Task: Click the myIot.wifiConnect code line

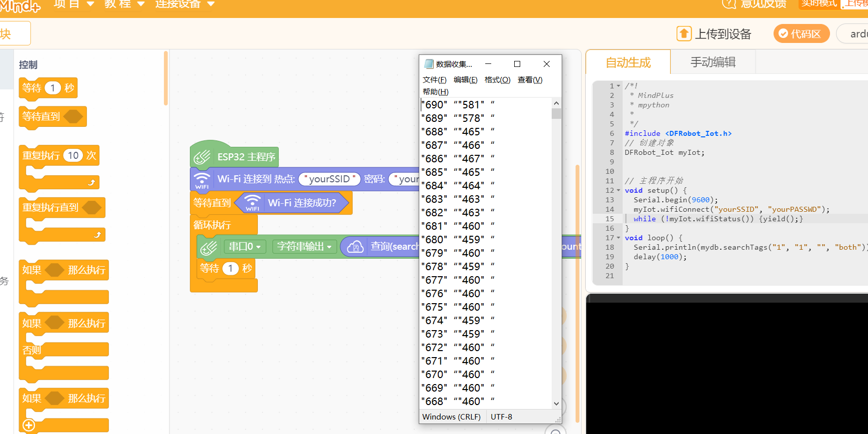Action: coord(732,209)
